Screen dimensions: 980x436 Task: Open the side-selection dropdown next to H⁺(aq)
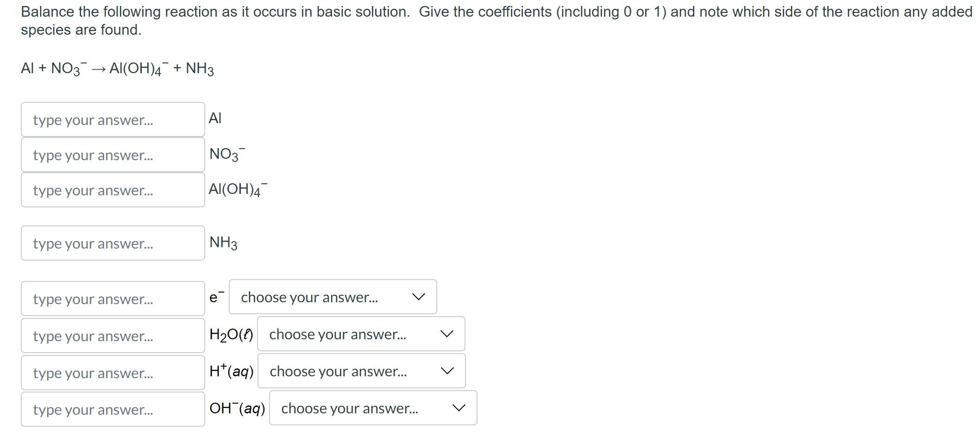coord(361,371)
